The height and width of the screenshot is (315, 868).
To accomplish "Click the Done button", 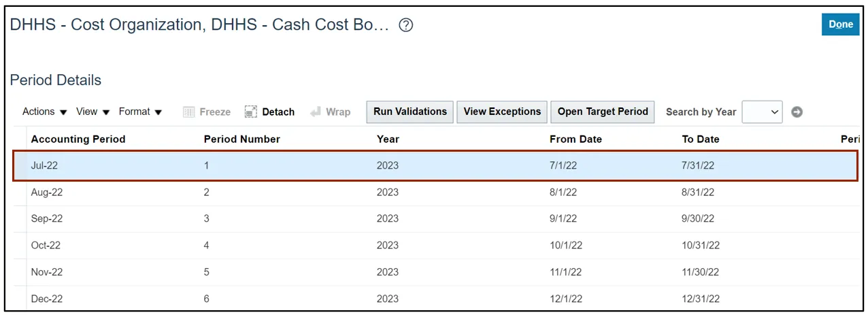I will click(x=841, y=24).
